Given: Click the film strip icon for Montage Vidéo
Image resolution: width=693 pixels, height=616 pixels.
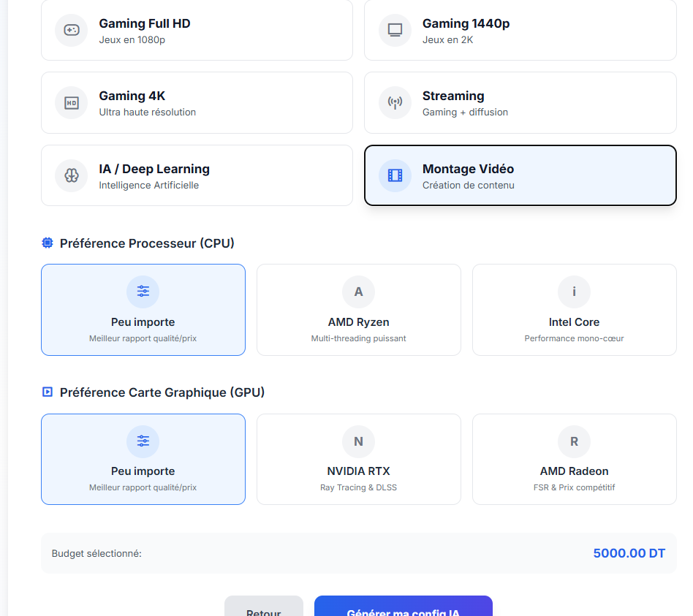Looking at the screenshot, I should pos(395,175).
